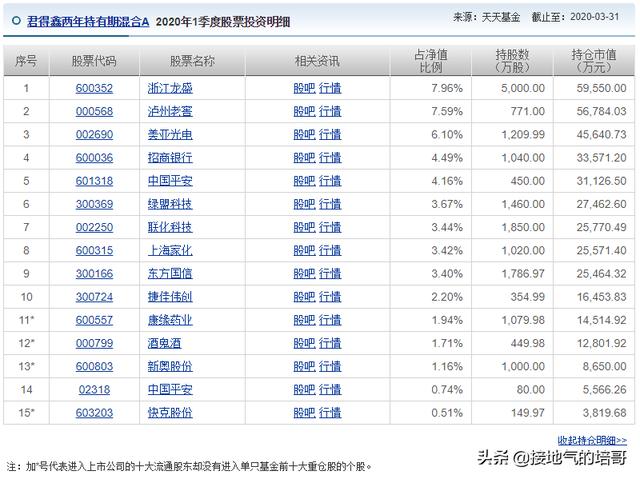Open 行情 for the 泸州老窖 row

[x=330, y=111]
